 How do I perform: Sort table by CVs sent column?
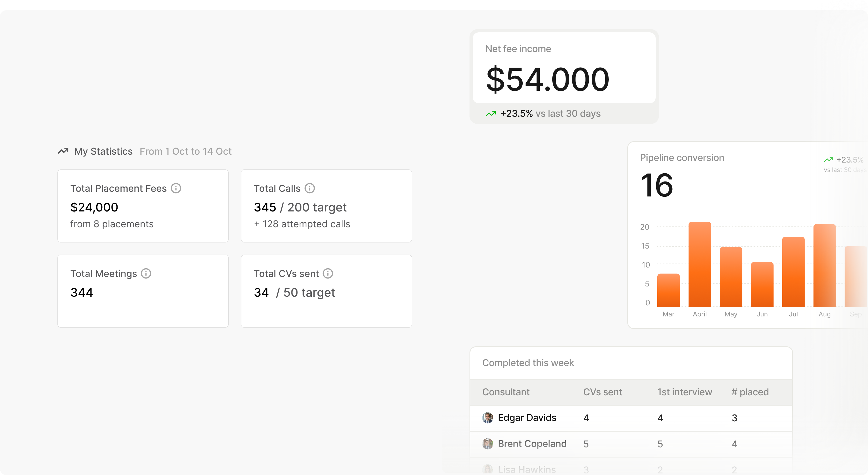pyautogui.click(x=603, y=392)
